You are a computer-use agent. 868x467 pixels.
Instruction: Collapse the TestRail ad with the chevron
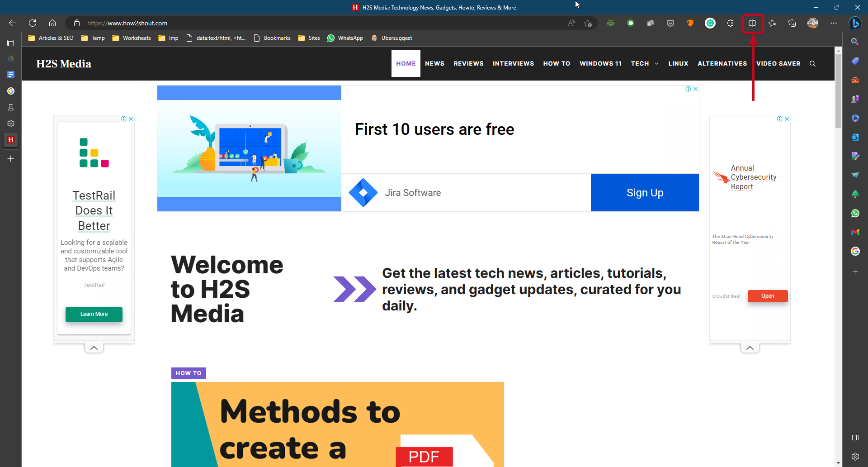click(94, 348)
